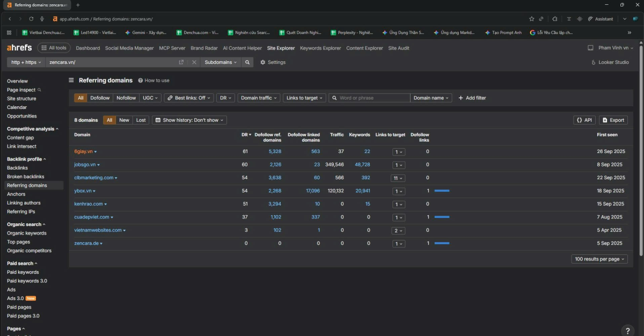Viewport: 644px width, 336px height.
Task: Click the Ahrefs logo
Action: coord(19,48)
